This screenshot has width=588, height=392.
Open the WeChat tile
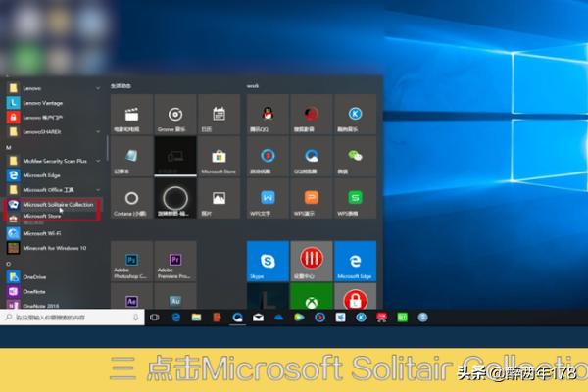[355, 157]
